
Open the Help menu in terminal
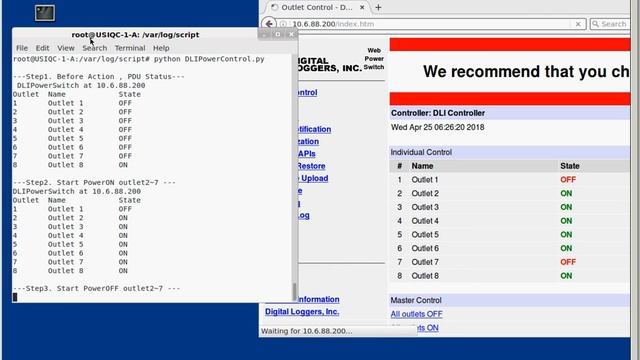coord(161,48)
